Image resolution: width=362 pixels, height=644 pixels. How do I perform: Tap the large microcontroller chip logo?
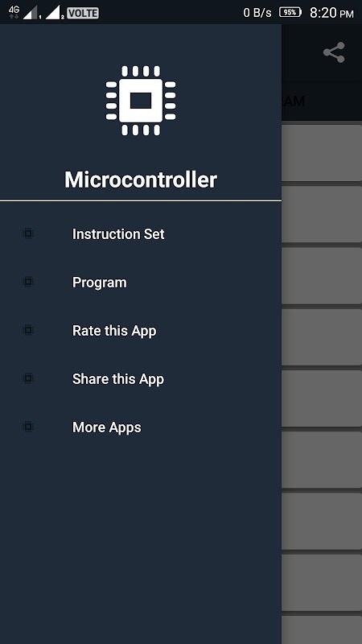click(x=141, y=101)
